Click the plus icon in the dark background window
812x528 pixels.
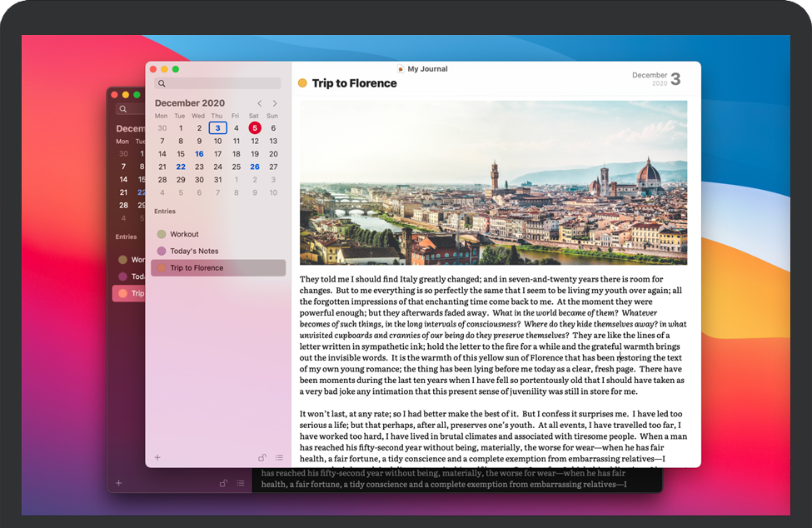click(x=118, y=483)
